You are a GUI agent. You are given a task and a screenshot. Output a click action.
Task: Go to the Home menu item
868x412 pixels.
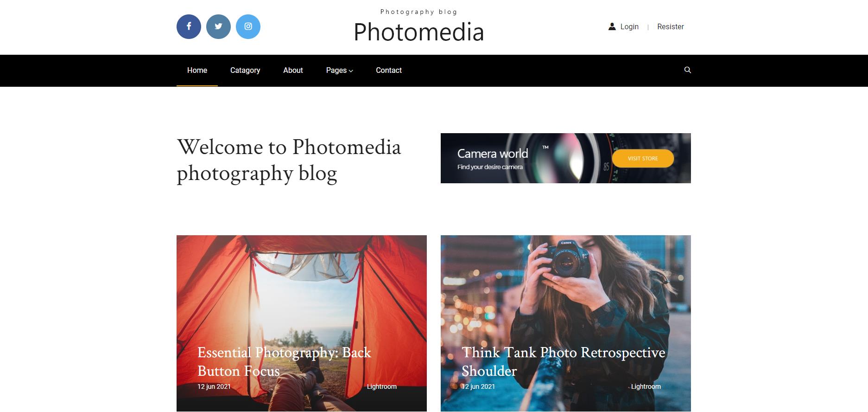tap(197, 71)
